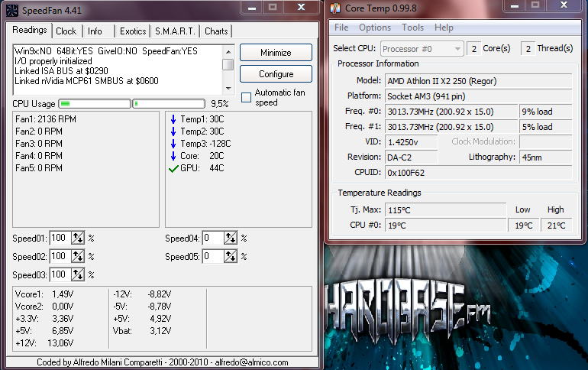The image size is (588, 370).
Task: Click the Low temperature value 19°C
Action: (524, 226)
